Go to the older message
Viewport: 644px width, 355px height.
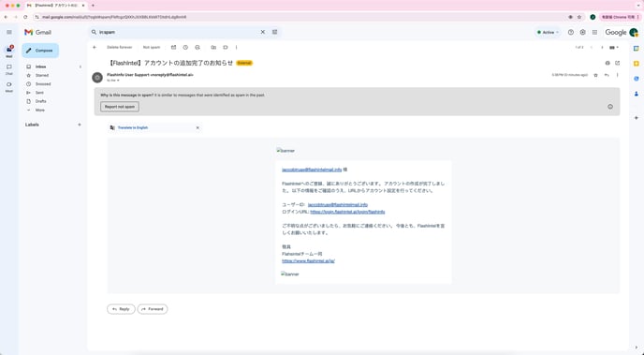pyautogui.click(x=602, y=47)
